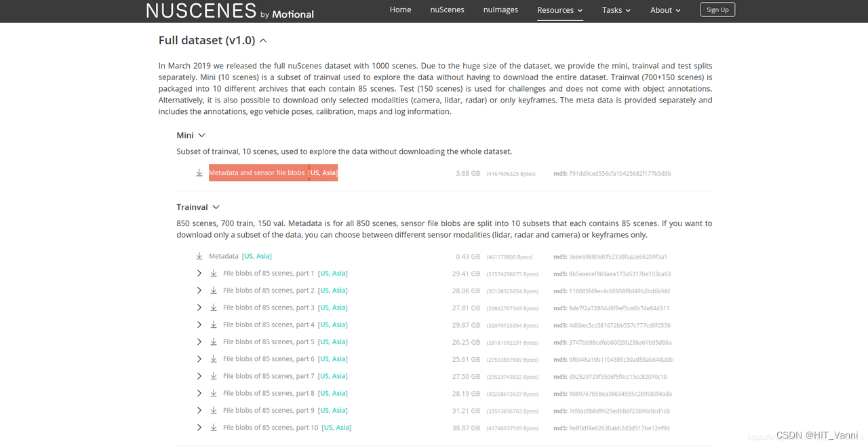Go to the nuScenes menu item

click(448, 10)
